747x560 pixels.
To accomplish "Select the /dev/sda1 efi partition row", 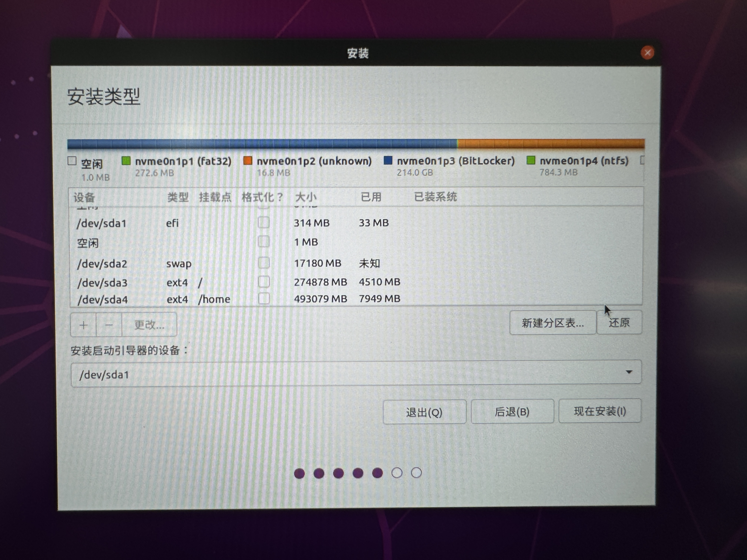I will point(356,223).
